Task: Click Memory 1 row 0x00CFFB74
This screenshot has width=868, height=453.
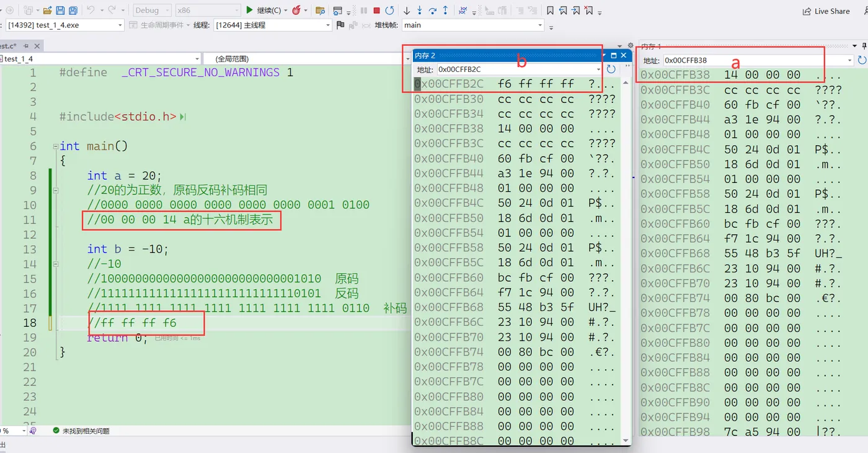Action: [x=741, y=298]
